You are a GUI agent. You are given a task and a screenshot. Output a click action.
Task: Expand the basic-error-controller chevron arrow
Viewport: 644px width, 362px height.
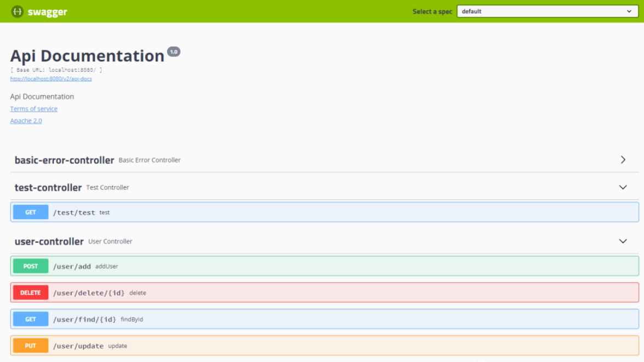point(623,160)
